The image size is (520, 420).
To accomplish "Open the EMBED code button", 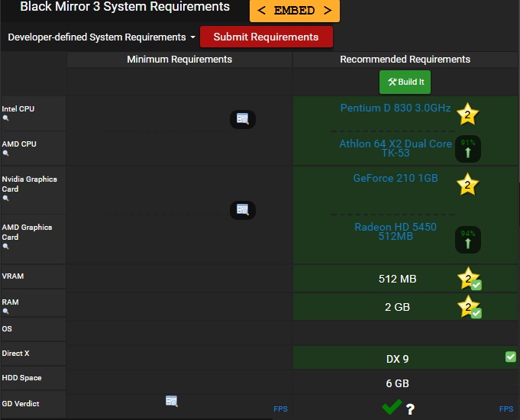I will point(295,11).
